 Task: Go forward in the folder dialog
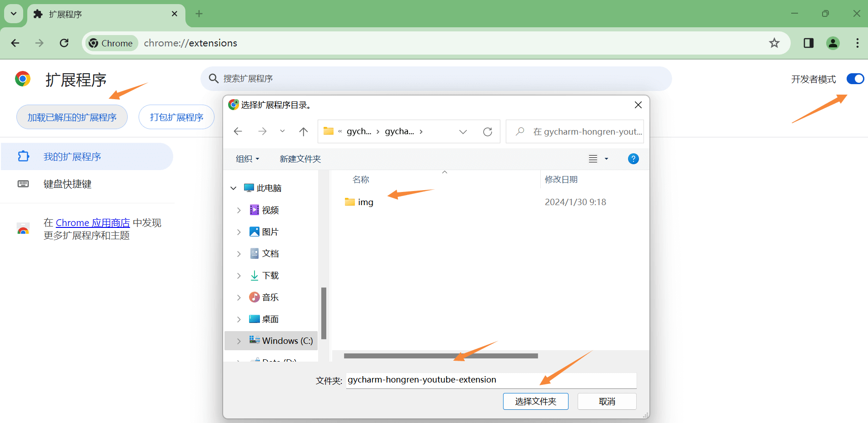[x=262, y=131]
